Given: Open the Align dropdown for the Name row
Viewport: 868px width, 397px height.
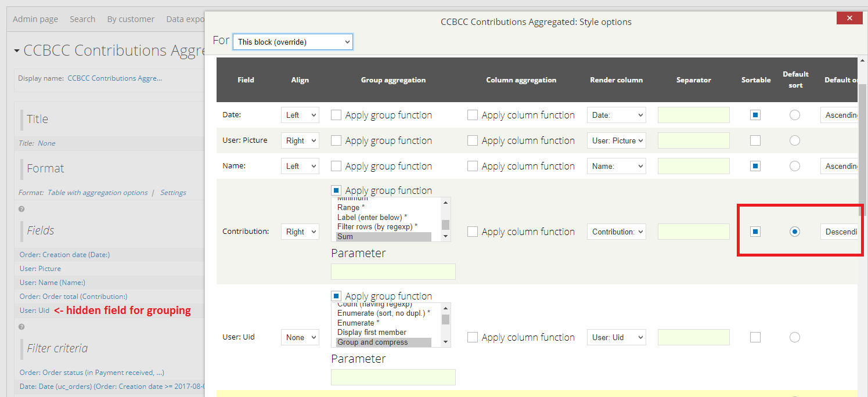Looking at the screenshot, I should pyautogui.click(x=300, y=165).
